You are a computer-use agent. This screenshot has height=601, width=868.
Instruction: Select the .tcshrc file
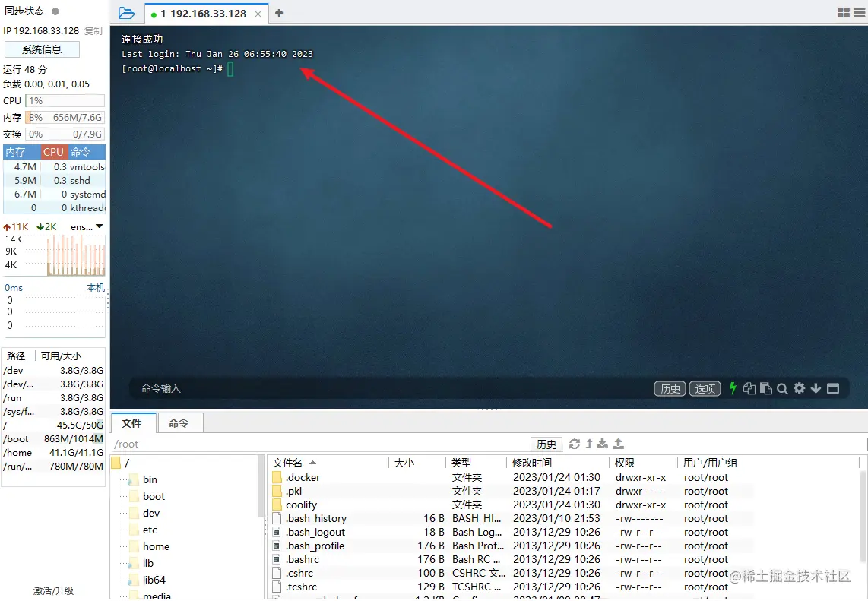coord(301,587)
